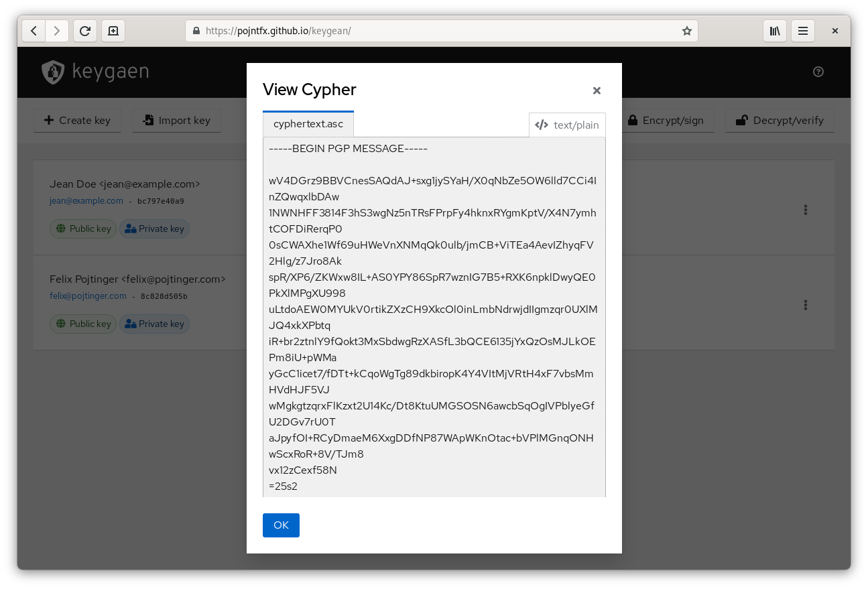Click the browser back arrow
The width and height of the screenshot is (868, 589).
tap(34, 31)
